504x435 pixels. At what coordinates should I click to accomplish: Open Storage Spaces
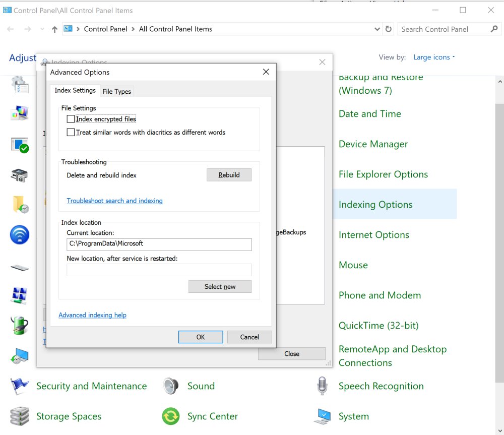click(x=69, y=416)
